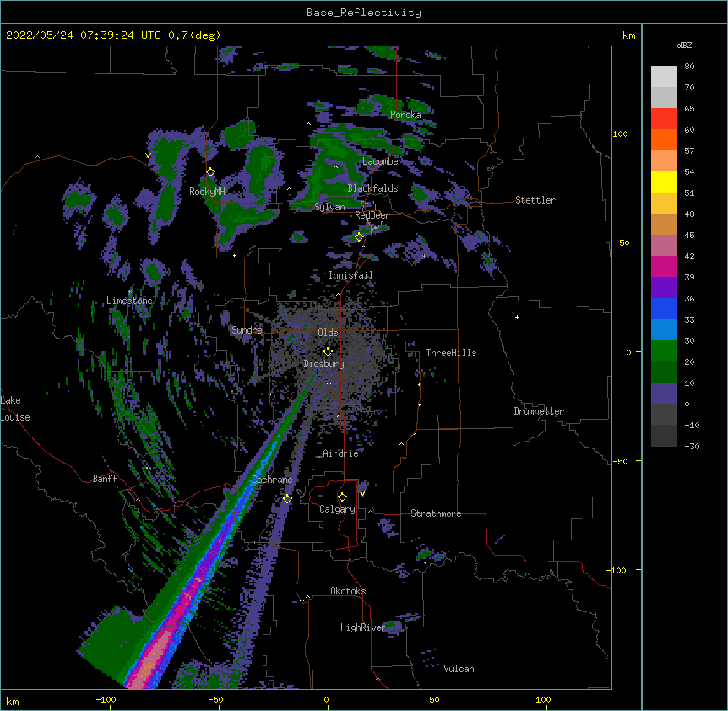
Task: Select the yellow diamond radar site between Olds and Didsbury
Action: click(328, 352)
